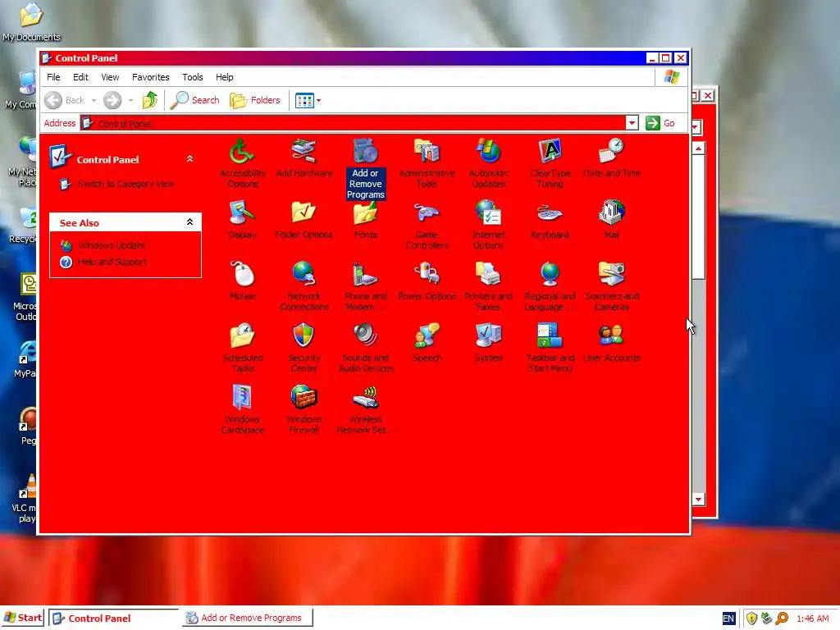Click the Forward arrow button
The image size is (840, 630).
112,100
